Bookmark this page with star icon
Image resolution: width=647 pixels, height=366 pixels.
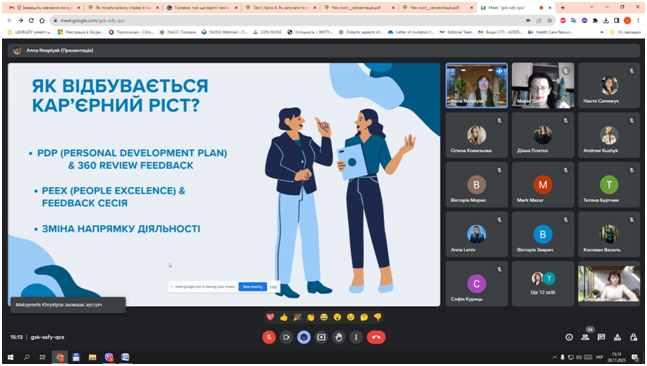click(x=549, y=20)
